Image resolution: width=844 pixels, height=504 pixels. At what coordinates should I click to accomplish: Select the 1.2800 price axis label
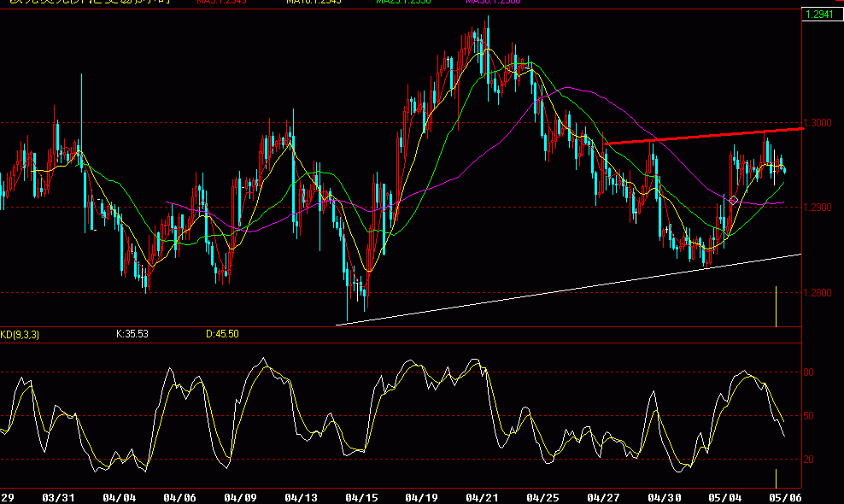(x=818, y=293)
